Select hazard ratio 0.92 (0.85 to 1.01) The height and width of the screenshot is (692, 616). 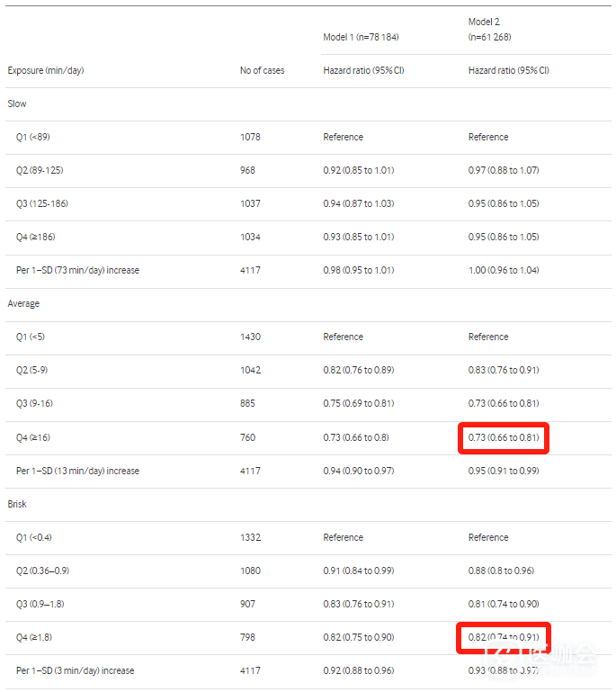(359, 170)
